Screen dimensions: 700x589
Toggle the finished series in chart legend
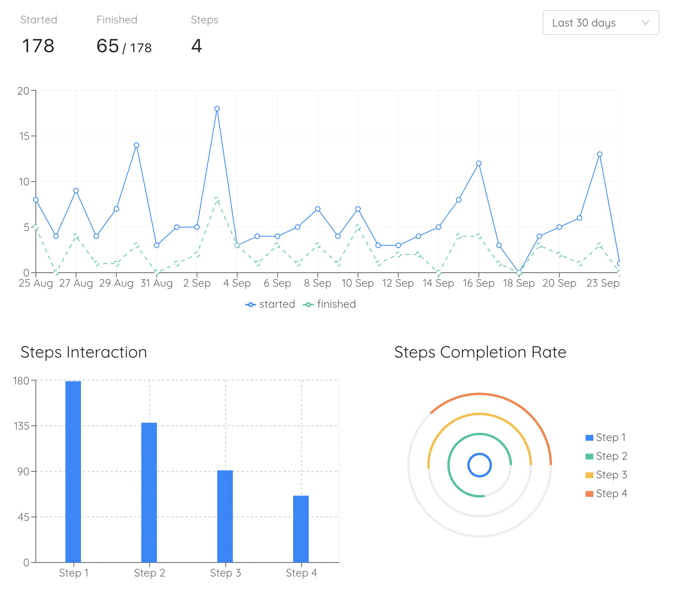[x=329, y=304]
